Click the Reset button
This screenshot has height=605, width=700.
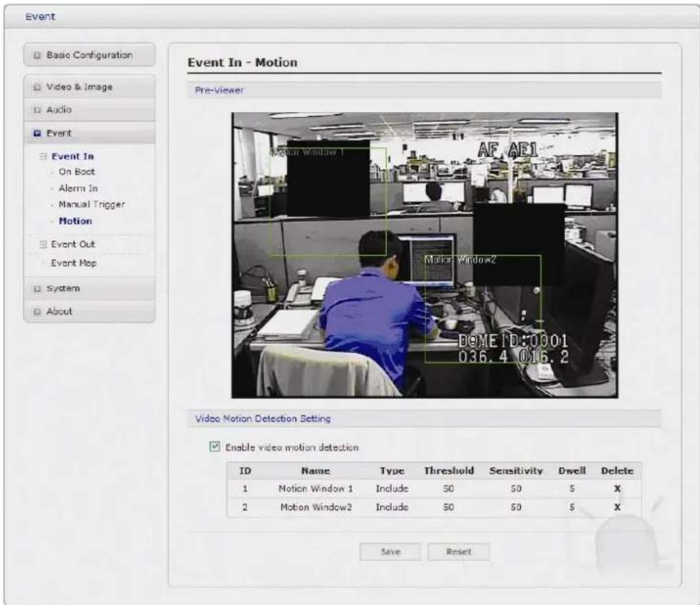pos(459,551)
